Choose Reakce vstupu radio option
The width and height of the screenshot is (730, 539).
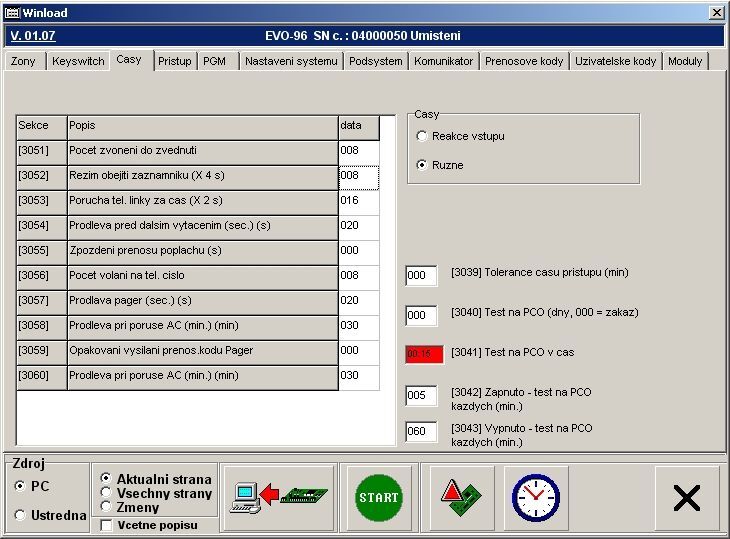click(422, 136)
